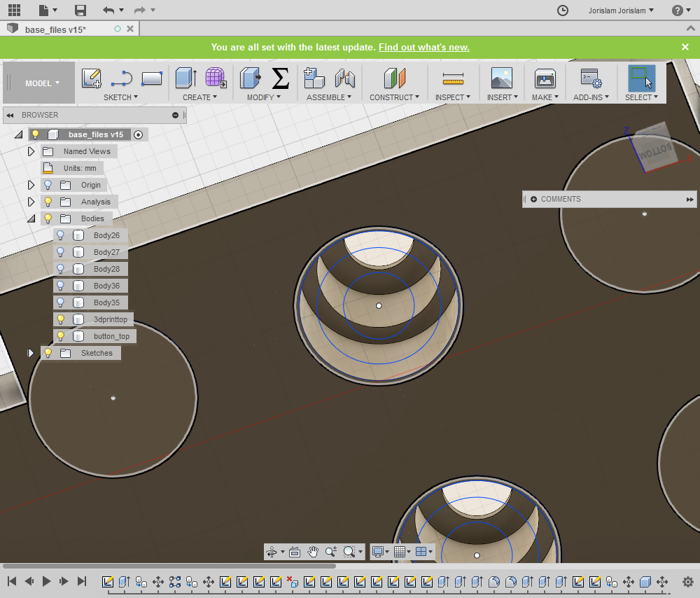The height and width of the screenshot is (598, 700).
Task: Open the CREATE menu
Action: [x=199, y=97]
